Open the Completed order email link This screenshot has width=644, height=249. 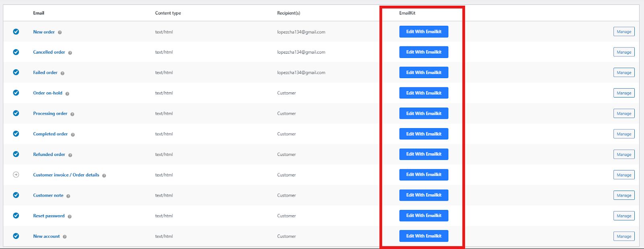50,134
